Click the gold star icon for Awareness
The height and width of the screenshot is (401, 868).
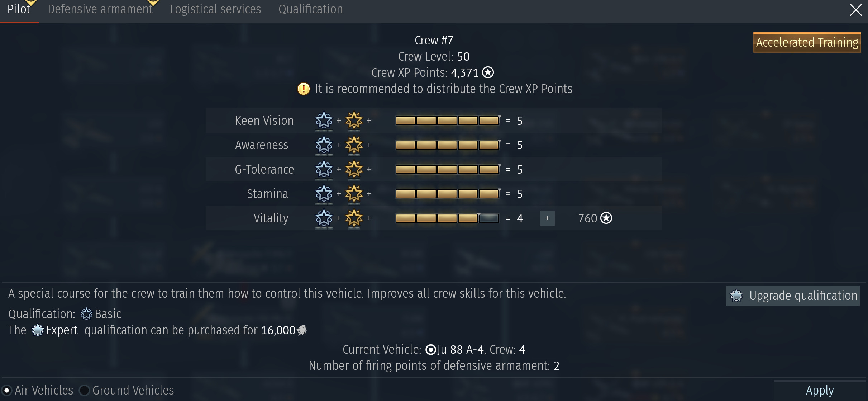click(x=354, y=145)
